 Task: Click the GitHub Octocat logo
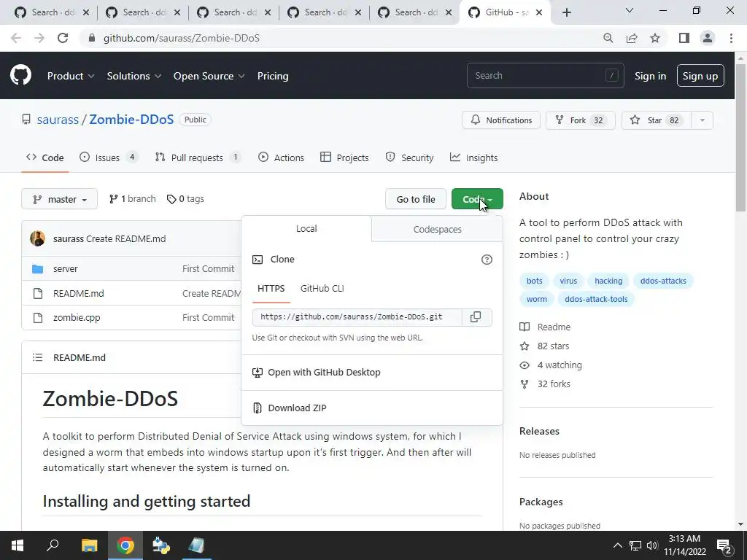20,76
